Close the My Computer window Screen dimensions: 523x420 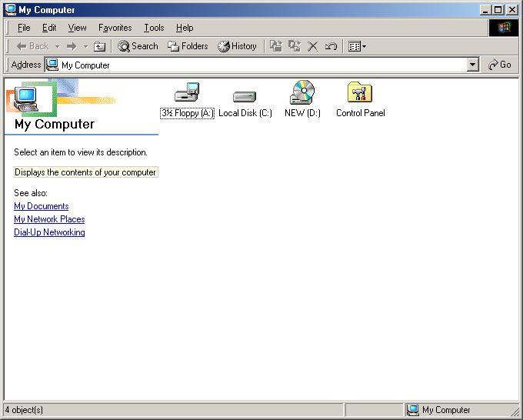512,10
